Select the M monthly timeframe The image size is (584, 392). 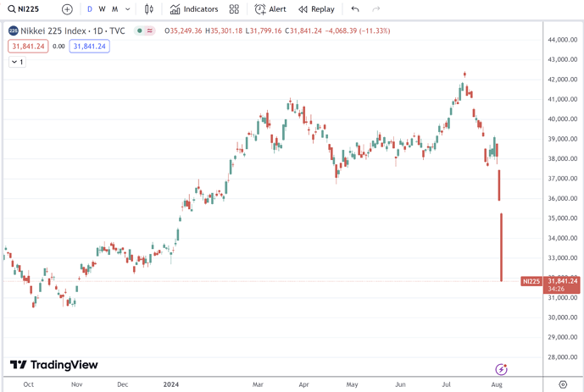tap(115, 9)
